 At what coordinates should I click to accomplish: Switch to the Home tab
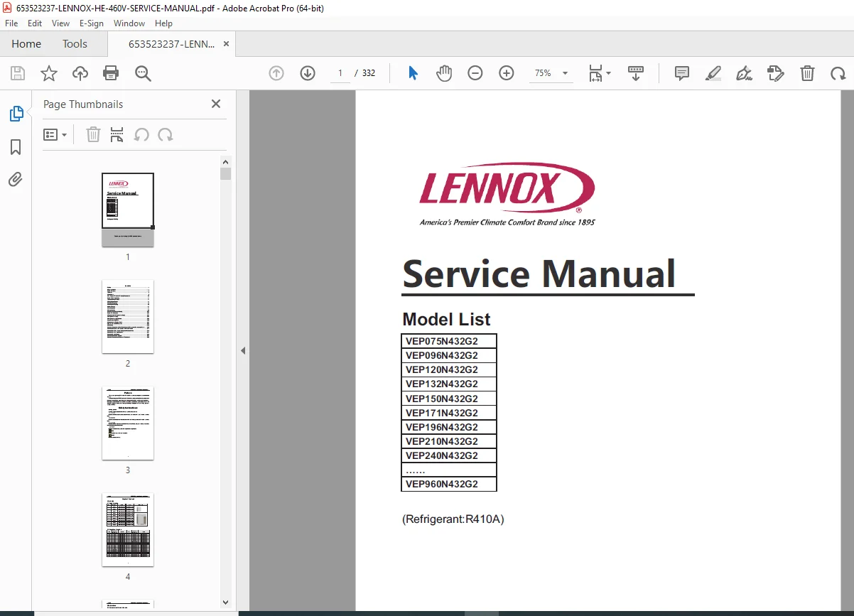click(26, 44)
